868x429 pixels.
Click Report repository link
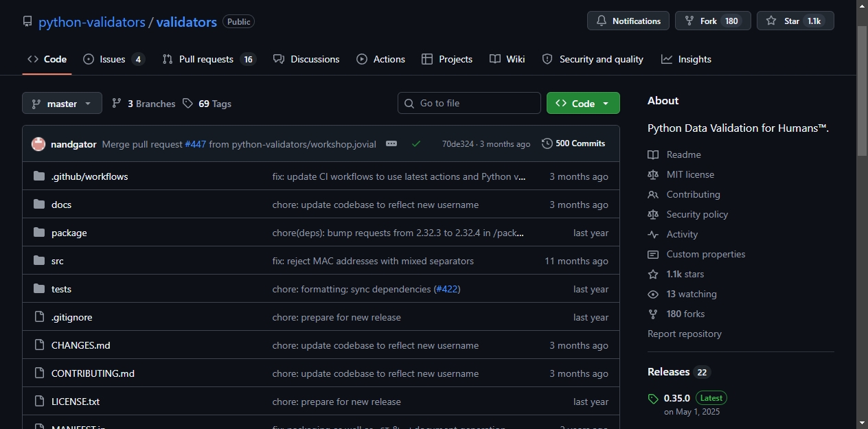(x=685, y=334)
